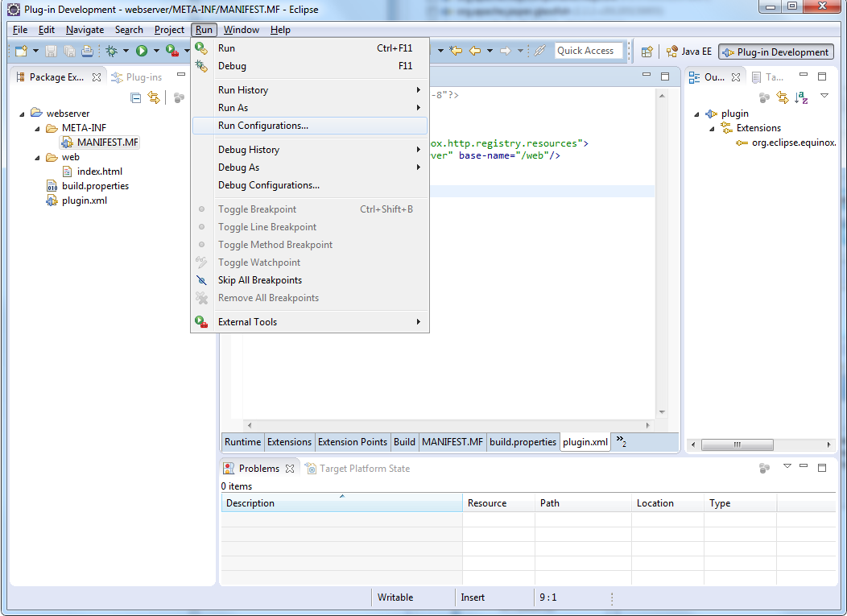Open the Window menu
Screen dimensions: 847x616
pos(242,30)
